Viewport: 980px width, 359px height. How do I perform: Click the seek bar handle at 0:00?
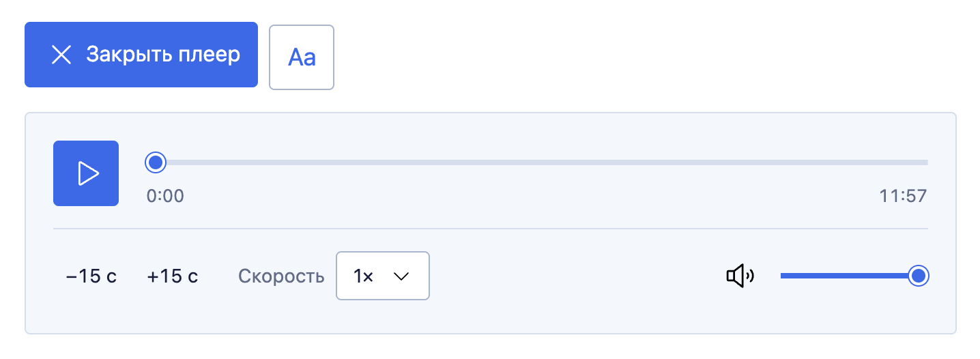pyautogui.click(x=156, y=162)
